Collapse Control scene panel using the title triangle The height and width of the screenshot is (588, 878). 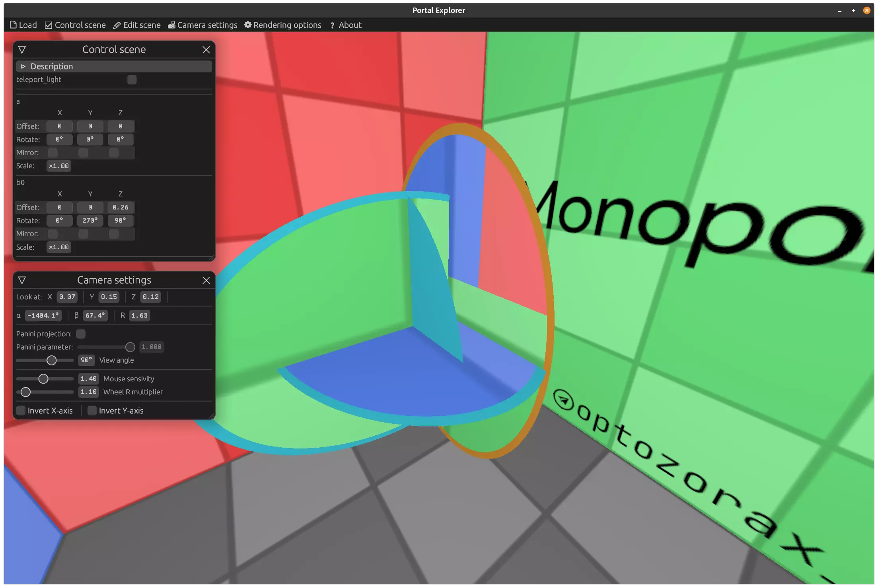click(22, 50)
